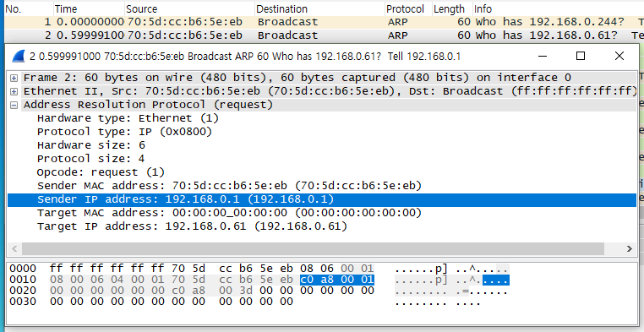Expand the Ethernet II tree node
The height and width of the screenshot is (332, 644).
pyautogui.click(x=14, y=91)
